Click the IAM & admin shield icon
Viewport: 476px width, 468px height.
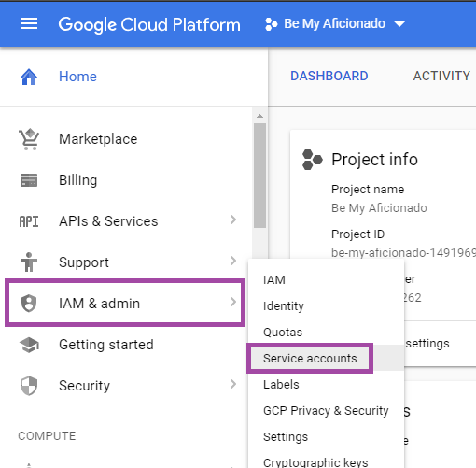(29, 304)
